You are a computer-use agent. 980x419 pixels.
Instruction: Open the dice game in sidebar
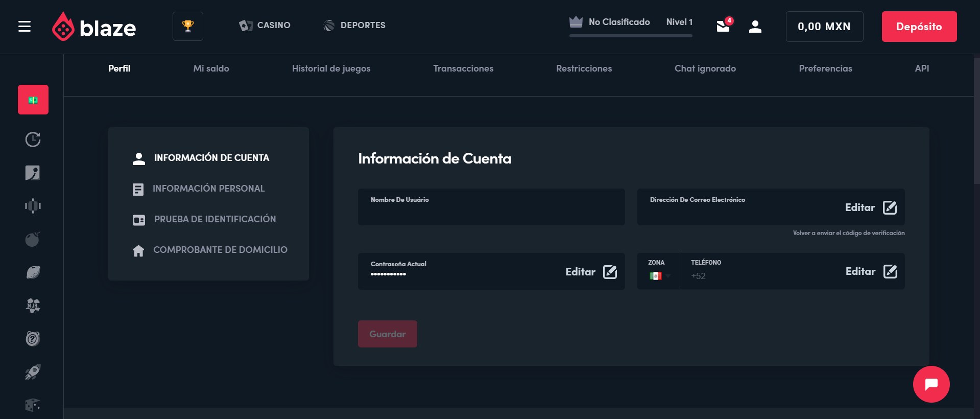(33, 405)
